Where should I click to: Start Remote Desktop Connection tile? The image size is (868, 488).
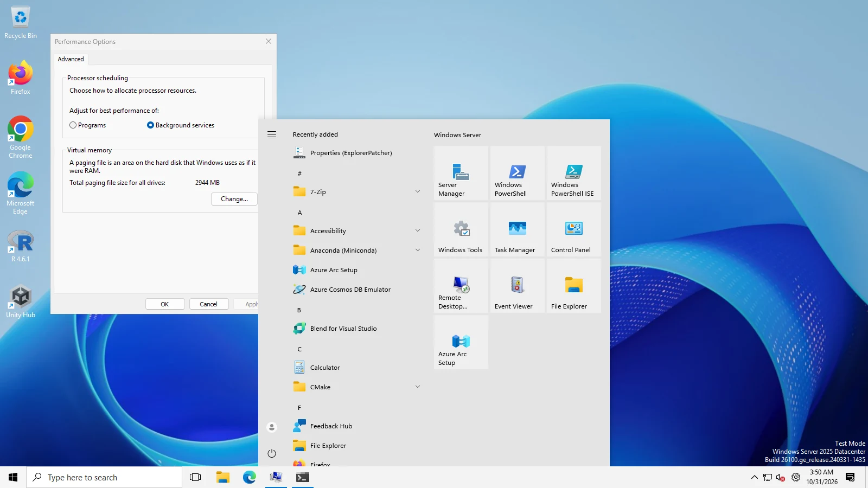point(461,286)
